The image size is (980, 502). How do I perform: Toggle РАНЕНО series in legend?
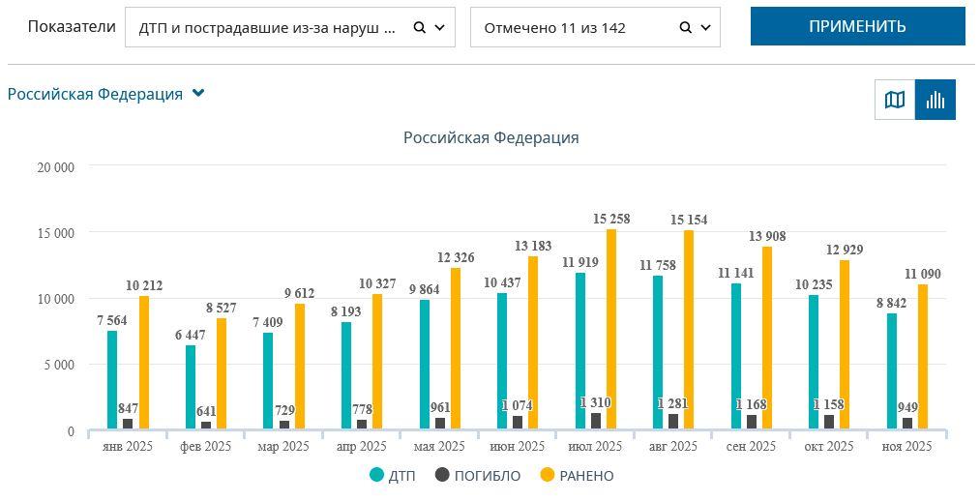click(x=576, y=476)
